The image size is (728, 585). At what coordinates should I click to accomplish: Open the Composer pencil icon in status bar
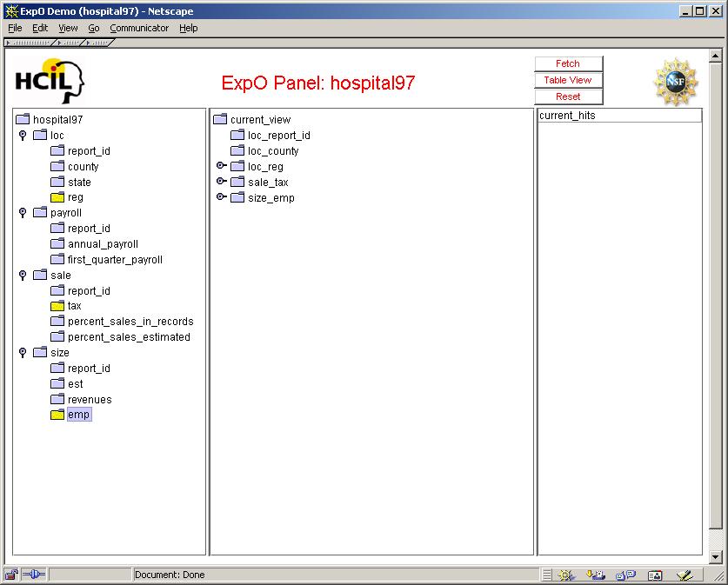pos(684,575)
